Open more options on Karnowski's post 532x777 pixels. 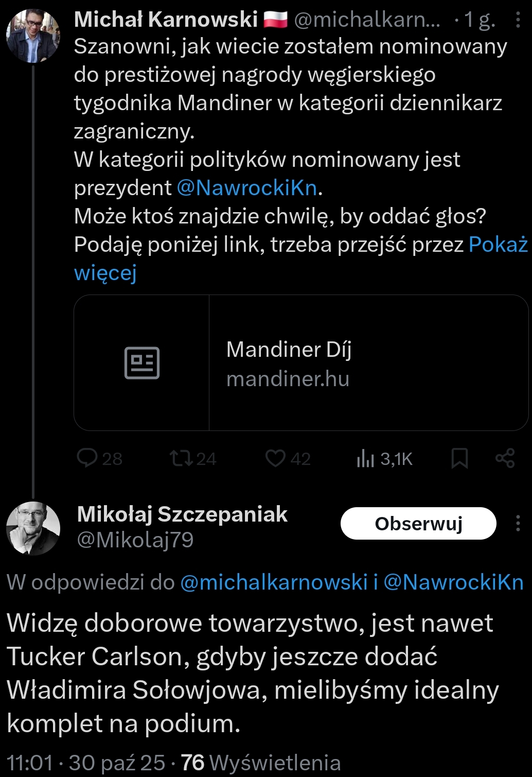(x=518, y=20)
